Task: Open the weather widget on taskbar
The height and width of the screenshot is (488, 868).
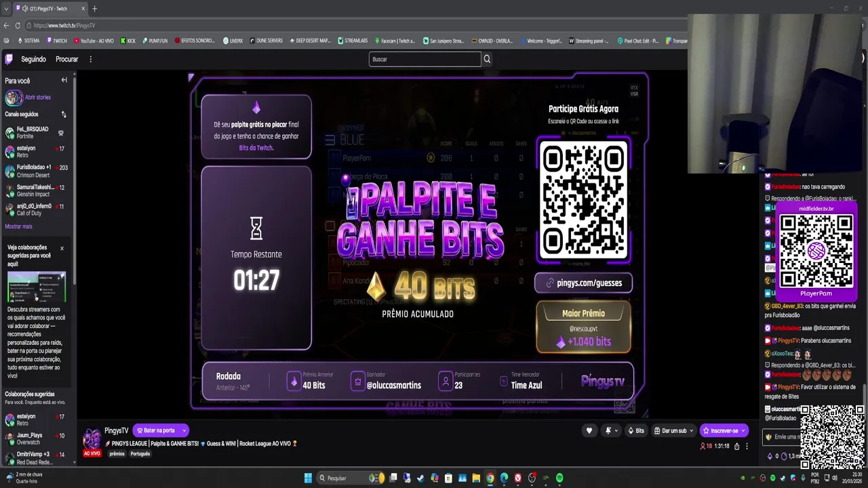Action: pyautogui.click(x=24, y=478)
